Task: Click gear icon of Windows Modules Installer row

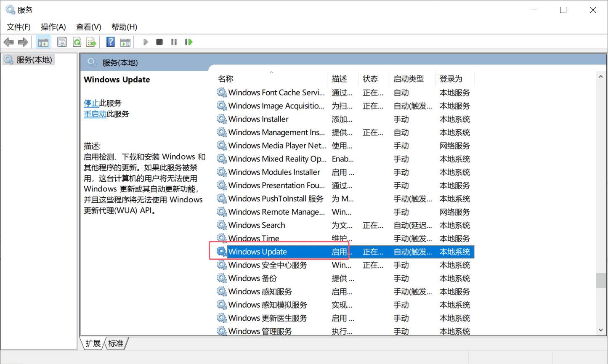Action: [x=222, y=172]
